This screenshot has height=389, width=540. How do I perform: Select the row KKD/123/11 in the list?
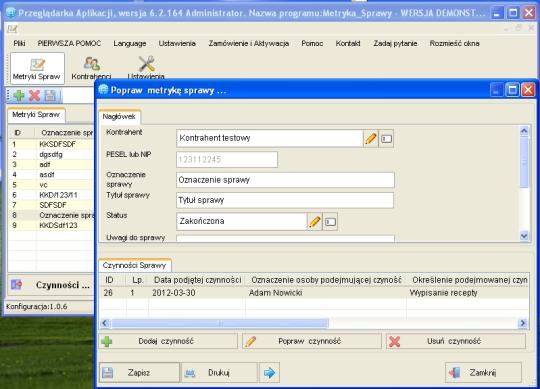click(51, 195)
